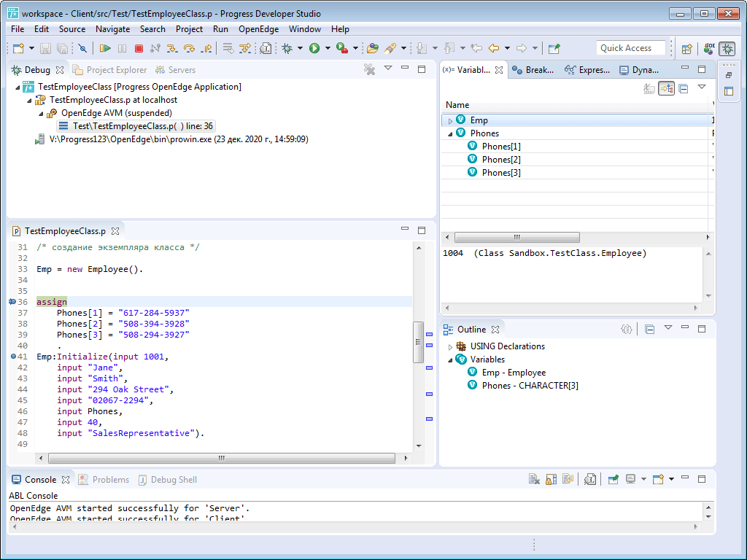Switch to the Expressions tab
The width and height of the screenshot is (747, 560).
tap(587, 70)
